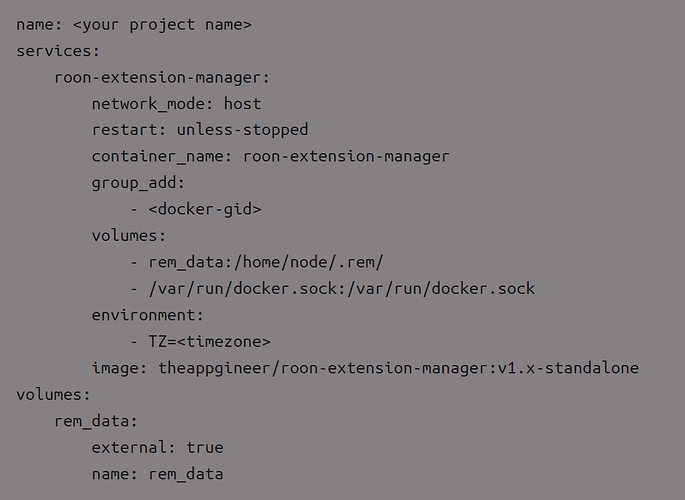Click the final 'name: rem_data' line
The height and width of the screenshot is (500, 685).
157,475
